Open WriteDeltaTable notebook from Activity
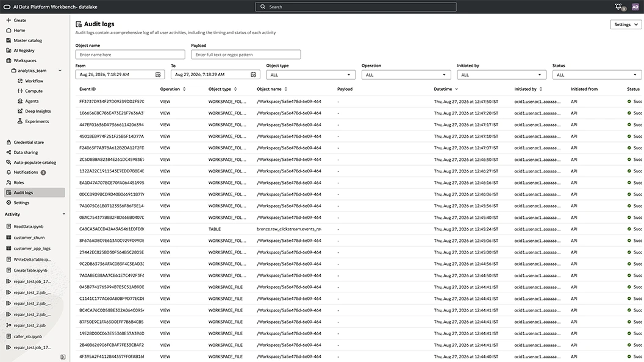644x362 pixels. tap(32, 260)
